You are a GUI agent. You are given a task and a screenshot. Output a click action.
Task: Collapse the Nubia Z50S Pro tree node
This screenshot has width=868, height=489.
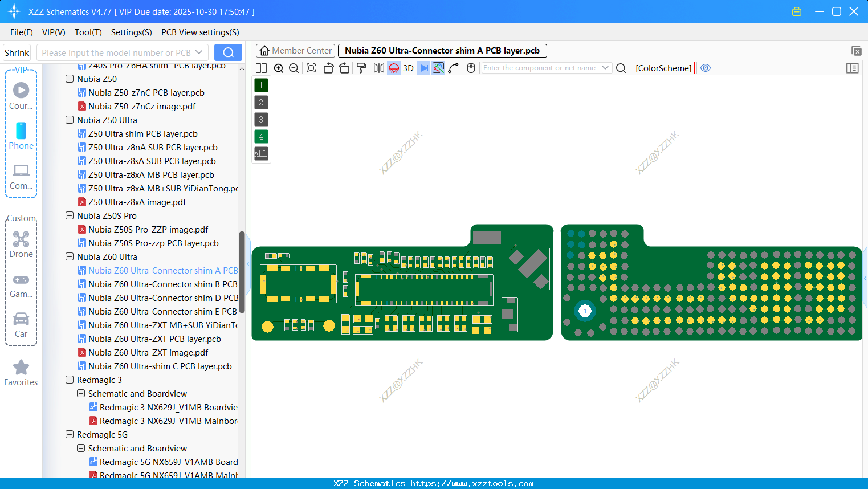(70, 216)
